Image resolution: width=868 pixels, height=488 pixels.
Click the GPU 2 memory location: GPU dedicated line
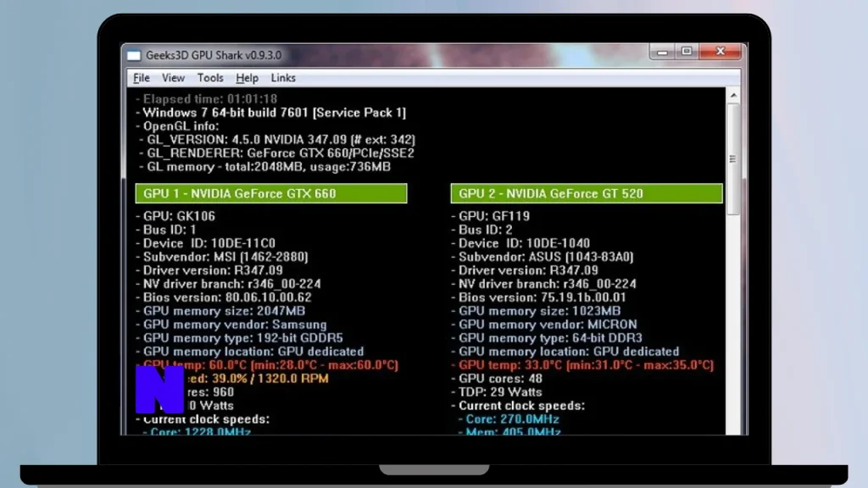coord(565,352)
